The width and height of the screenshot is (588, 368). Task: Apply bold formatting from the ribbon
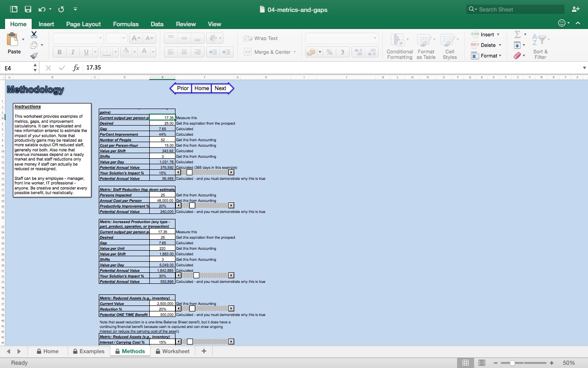[59, 52]
